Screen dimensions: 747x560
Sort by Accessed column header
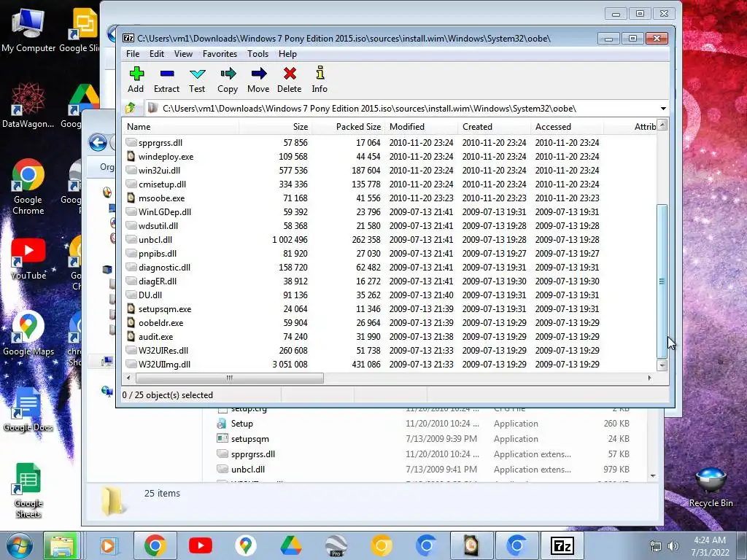click(x=567, y=127)
